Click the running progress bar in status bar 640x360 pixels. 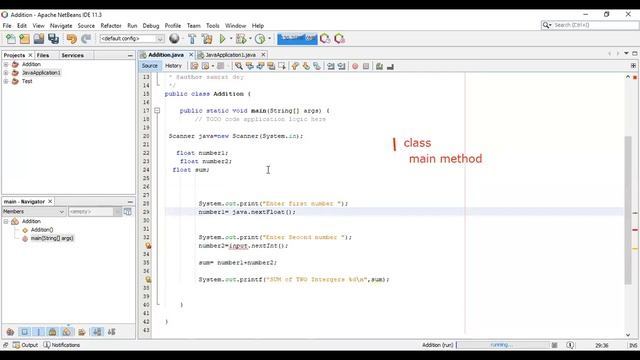(502, 345)
